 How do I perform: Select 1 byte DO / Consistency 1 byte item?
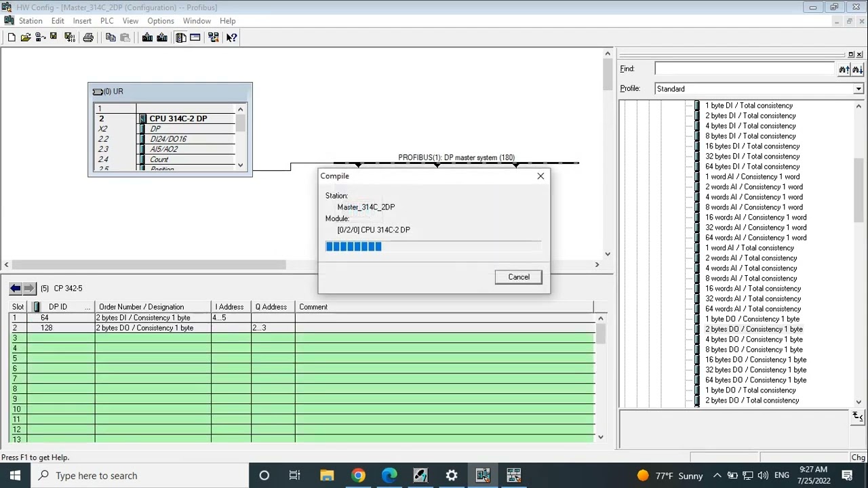pos(752,319)
